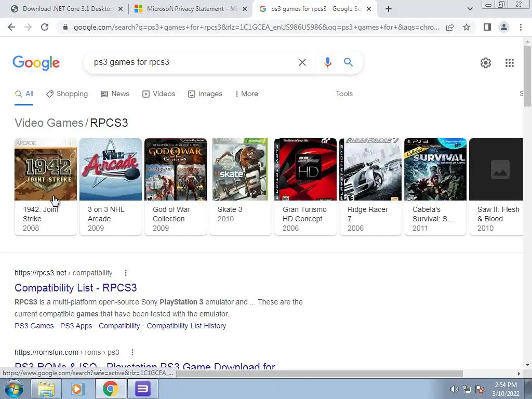
Task: Open Google quick settings gear
Action: coord(486,63)
